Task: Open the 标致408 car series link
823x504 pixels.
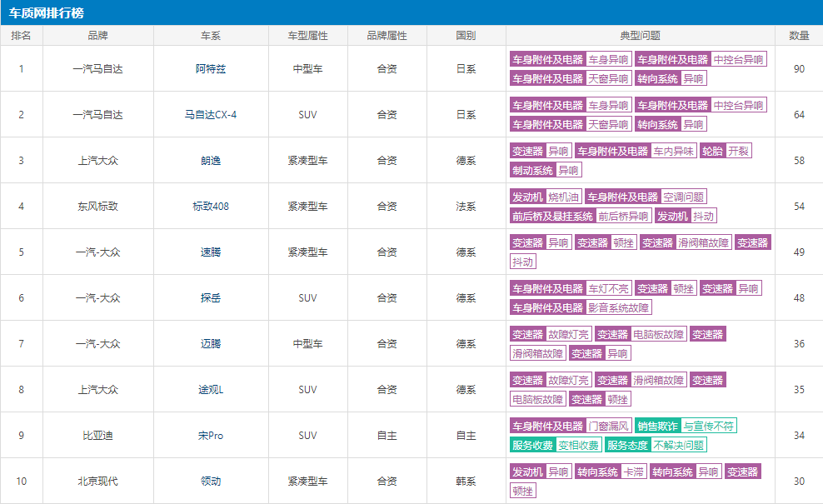Action: click(x=211, y=206)
